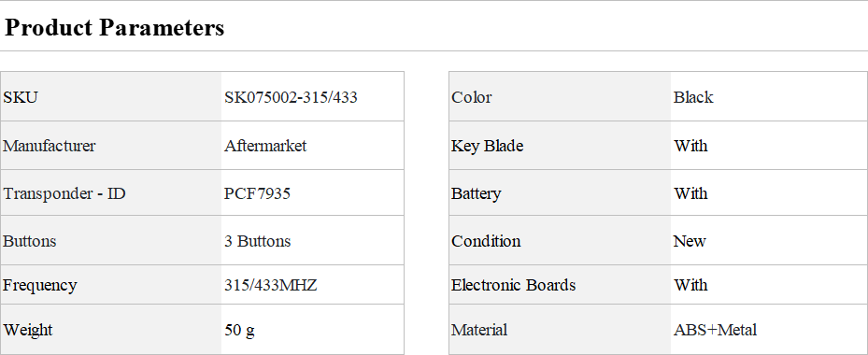Click the With value beside Battery

[690, 193]
